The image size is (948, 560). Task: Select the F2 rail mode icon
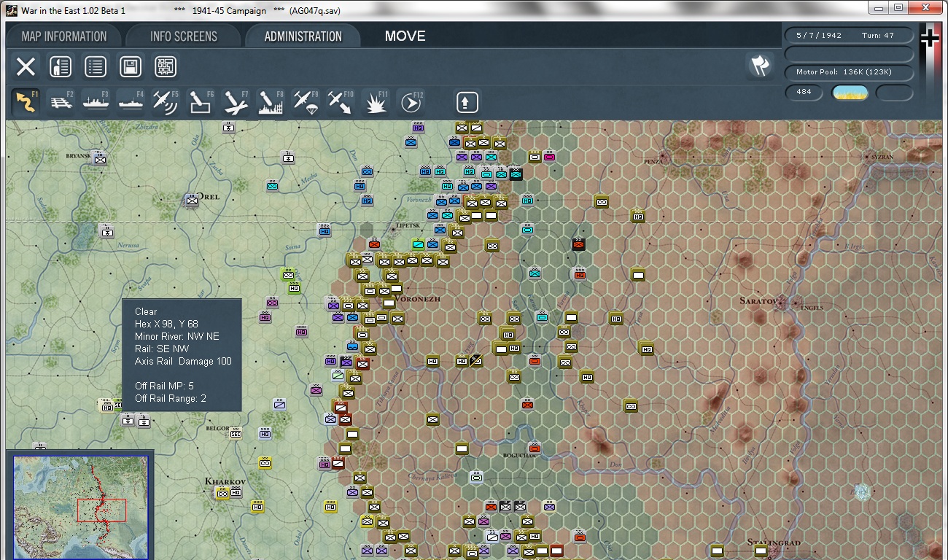[x=61, y=102]
